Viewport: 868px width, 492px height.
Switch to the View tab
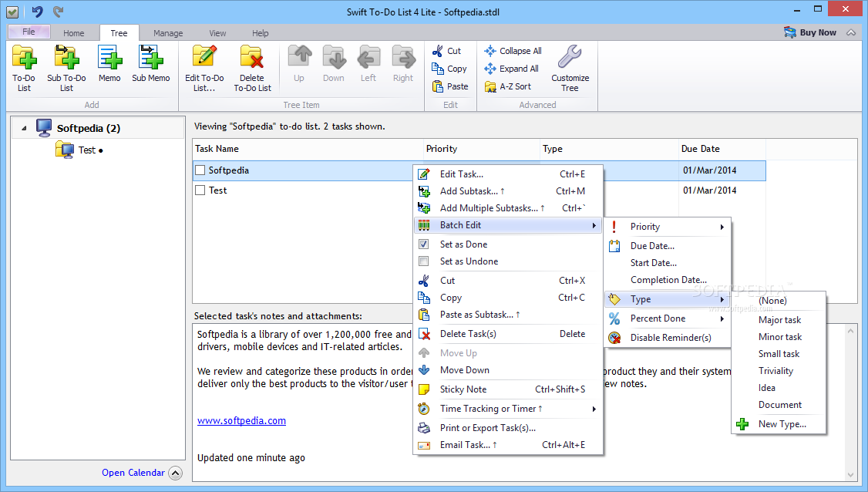click(x=217, y=33)
